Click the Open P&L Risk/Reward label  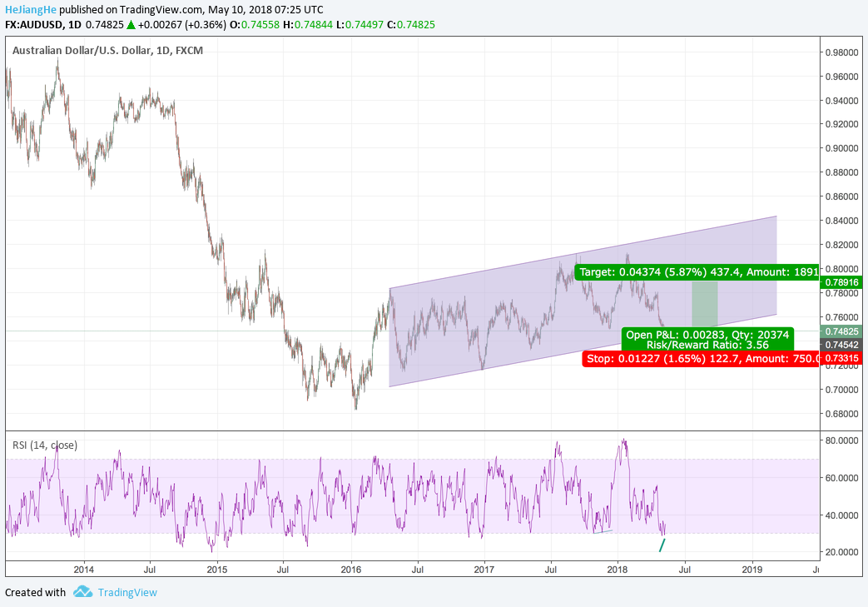pyautogui.click(x=707, y=340)
